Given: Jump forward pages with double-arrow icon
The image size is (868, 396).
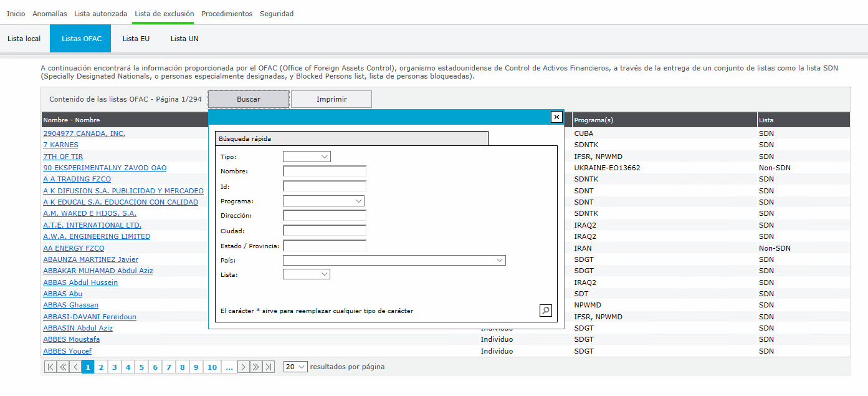Looking at the screenshot, I should (x=256, y=367).
